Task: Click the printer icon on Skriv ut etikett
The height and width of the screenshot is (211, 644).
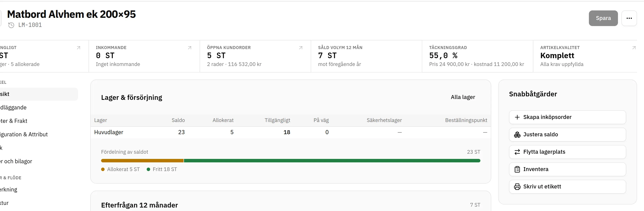Action: point(517,186)
